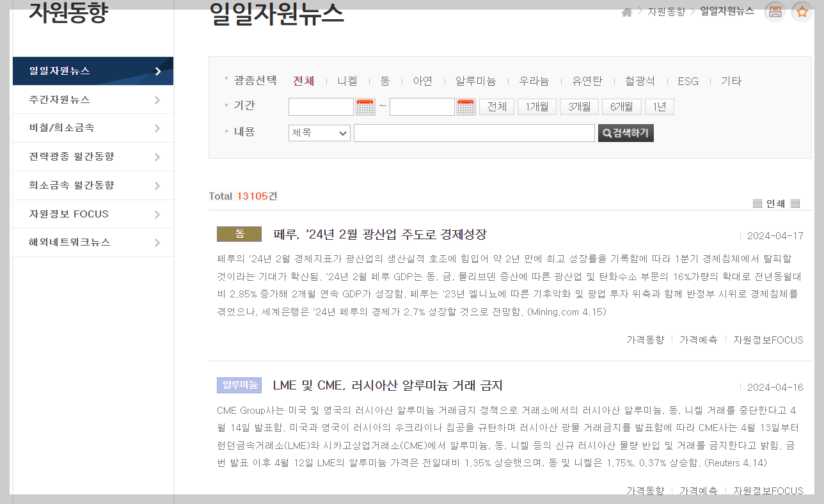Screen dimensions: 824x504
Task: Focus the end date input field
Action: coord(422,107)
